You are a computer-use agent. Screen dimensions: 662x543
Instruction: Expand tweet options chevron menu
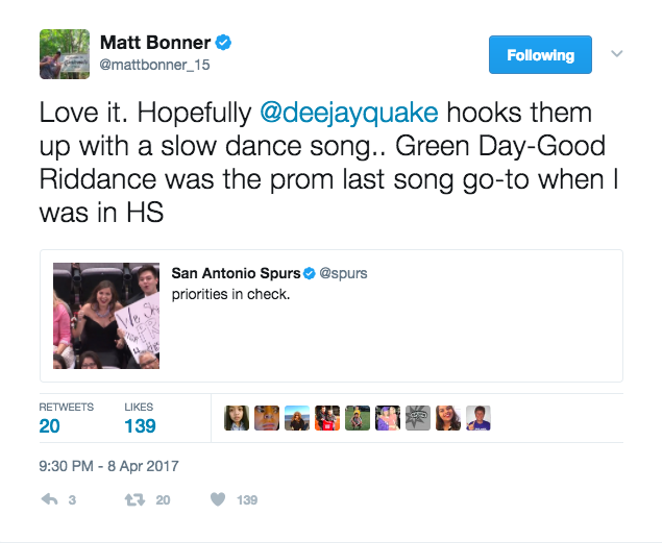[617, 54]
